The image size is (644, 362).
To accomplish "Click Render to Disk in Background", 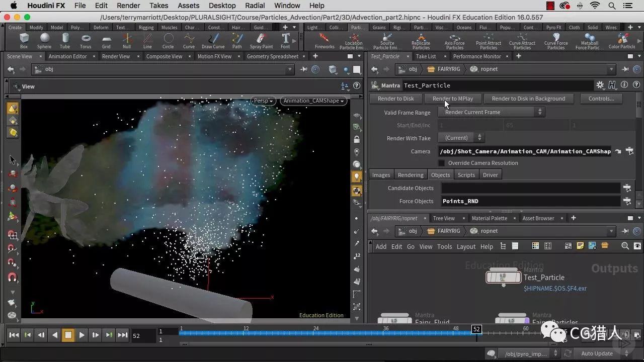I will click(528, 99).
